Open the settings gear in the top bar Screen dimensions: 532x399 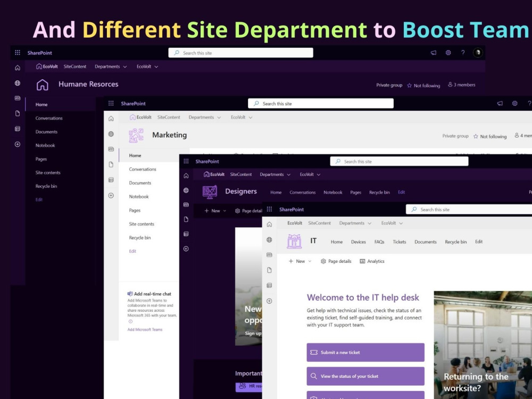pyautogui.click(x=447, y=52)
